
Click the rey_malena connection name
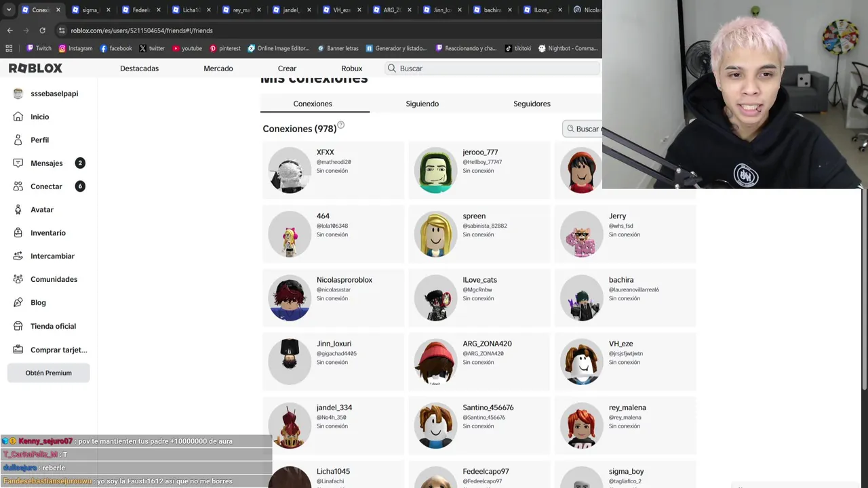(x=627, y=407)
